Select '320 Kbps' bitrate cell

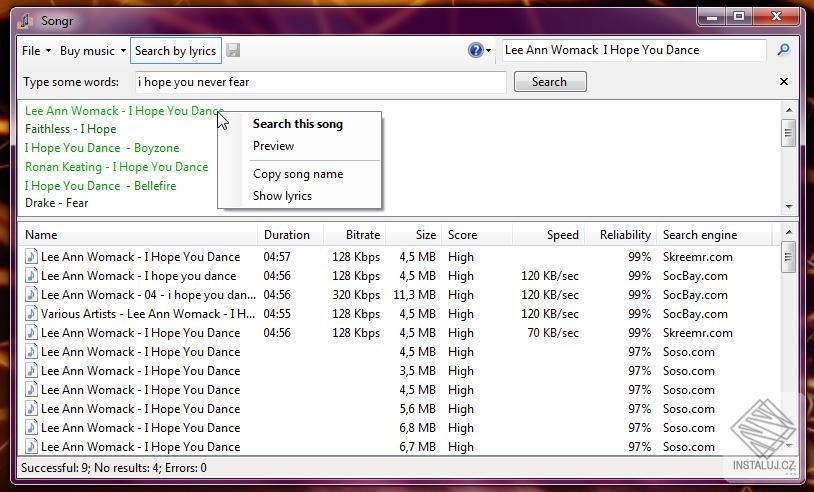(356, 295)
